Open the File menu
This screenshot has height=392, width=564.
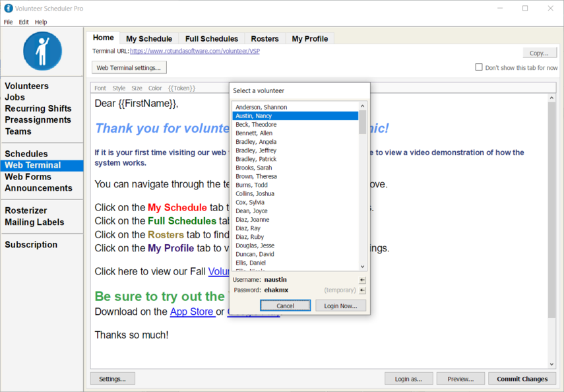8,22
